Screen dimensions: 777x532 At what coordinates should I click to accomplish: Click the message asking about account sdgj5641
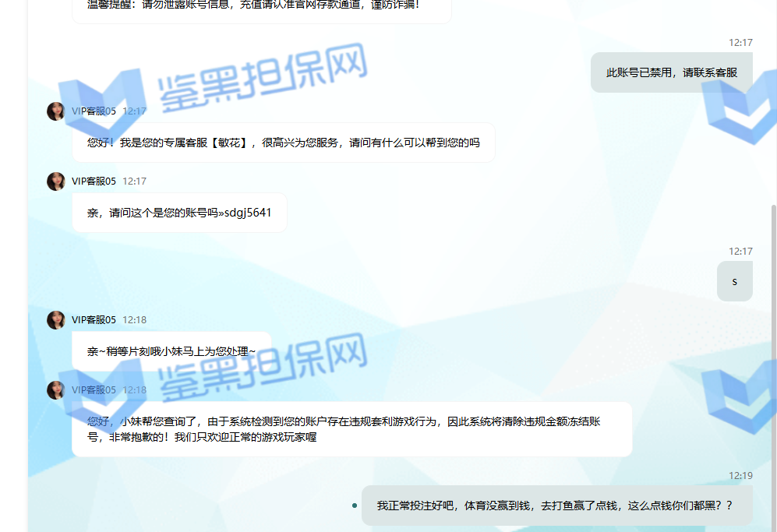point(179,213)
